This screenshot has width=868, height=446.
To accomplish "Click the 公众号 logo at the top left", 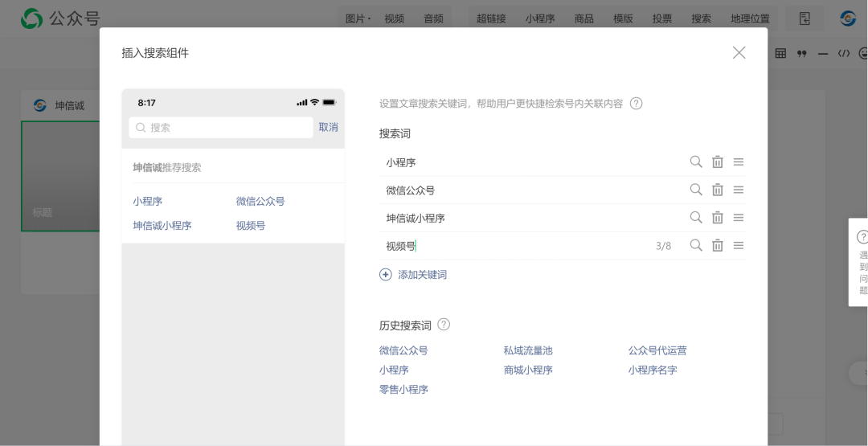I will [x=59, y=18].
